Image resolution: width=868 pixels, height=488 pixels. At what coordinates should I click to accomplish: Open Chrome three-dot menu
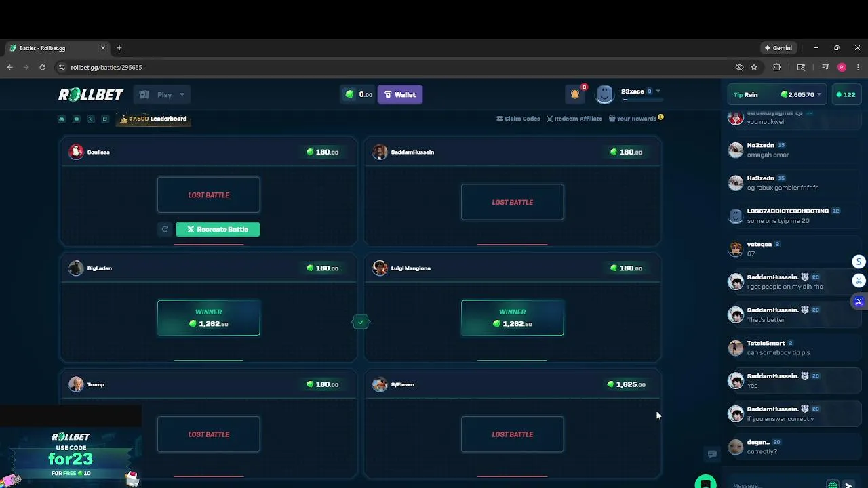858,67
